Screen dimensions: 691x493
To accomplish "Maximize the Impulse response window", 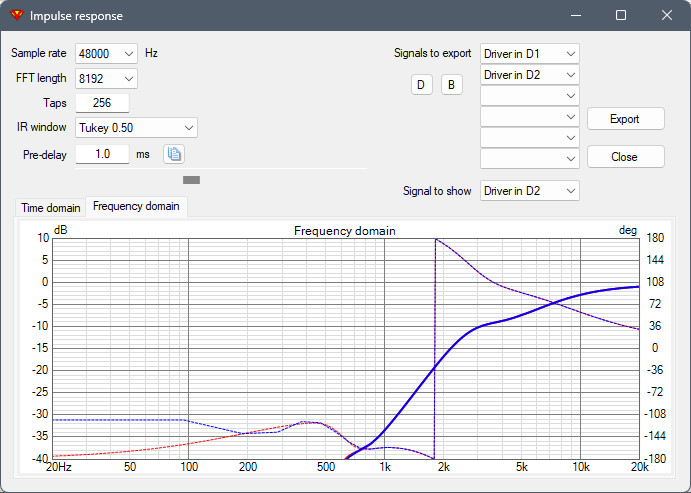I will [x=620, y=15].
